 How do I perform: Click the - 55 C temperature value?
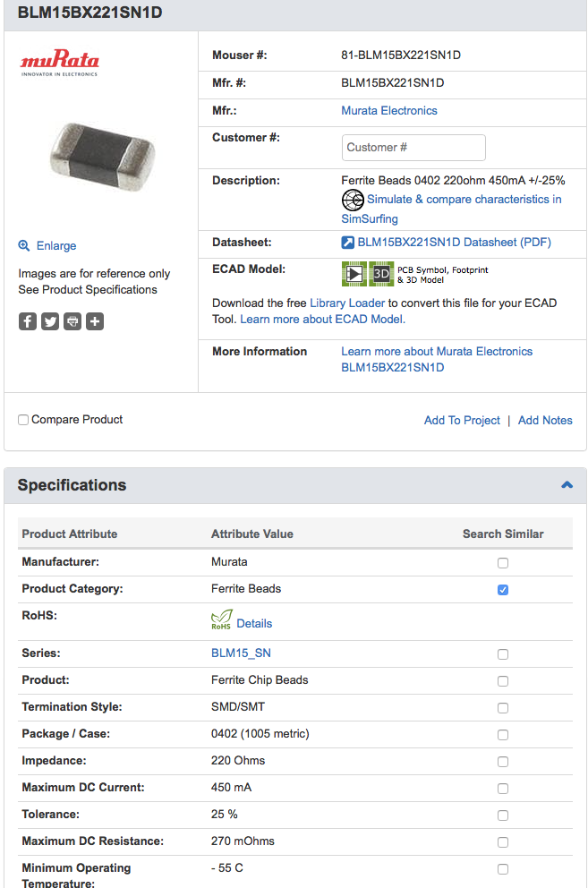[x=227, y=867]
